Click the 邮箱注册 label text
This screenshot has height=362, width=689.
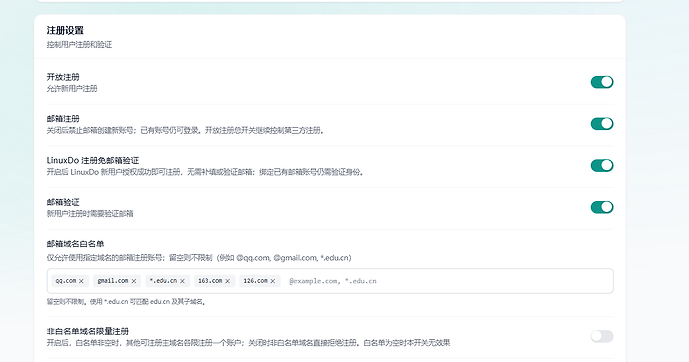coord(63,119)
